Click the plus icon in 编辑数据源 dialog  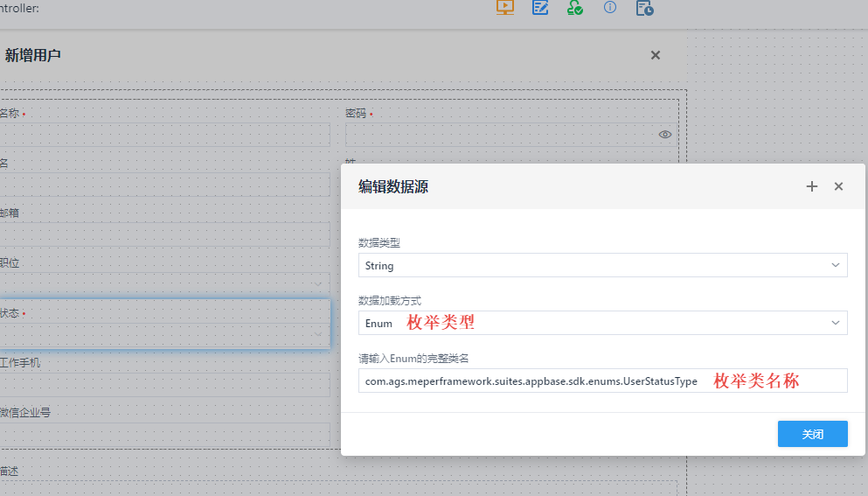point(811,186)
